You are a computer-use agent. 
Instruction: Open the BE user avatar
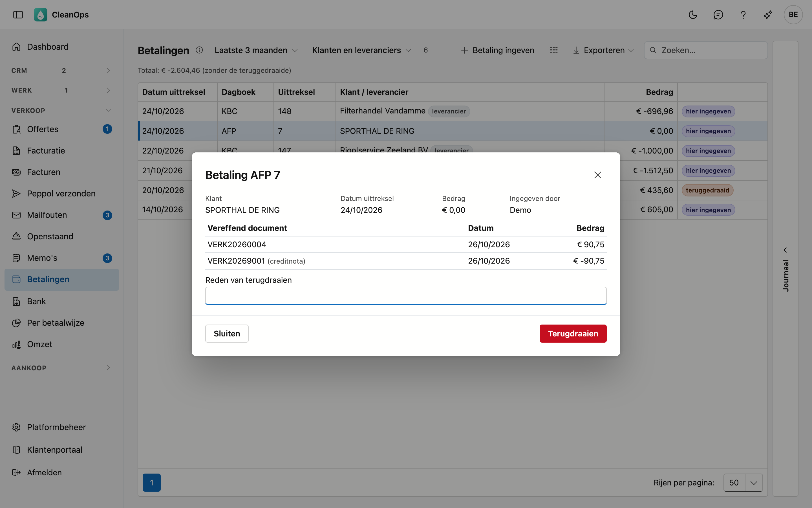tap(793, 15)
